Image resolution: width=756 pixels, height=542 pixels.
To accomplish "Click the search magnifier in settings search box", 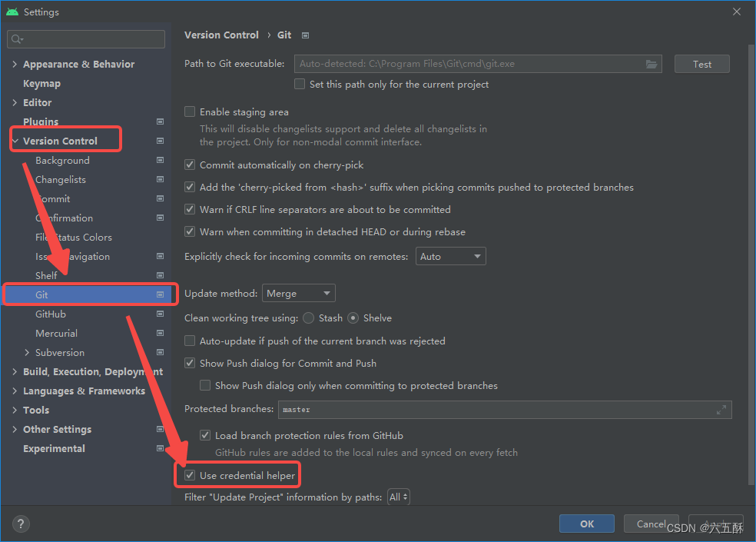I will pos(16,38).
